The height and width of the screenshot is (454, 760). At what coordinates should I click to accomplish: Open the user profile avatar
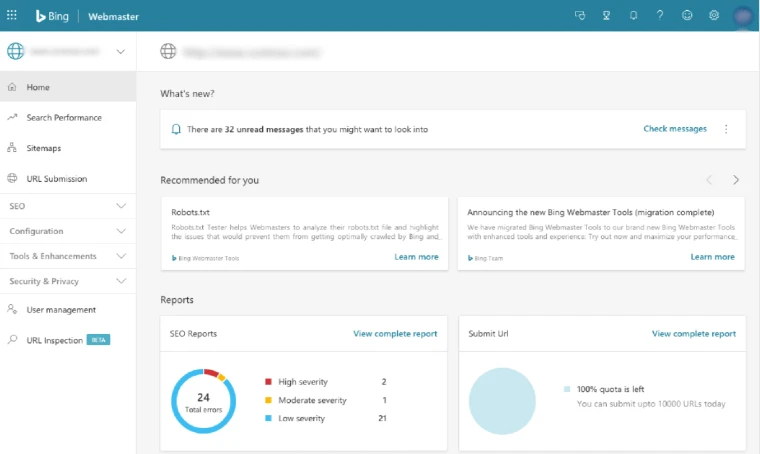[743, 16]
